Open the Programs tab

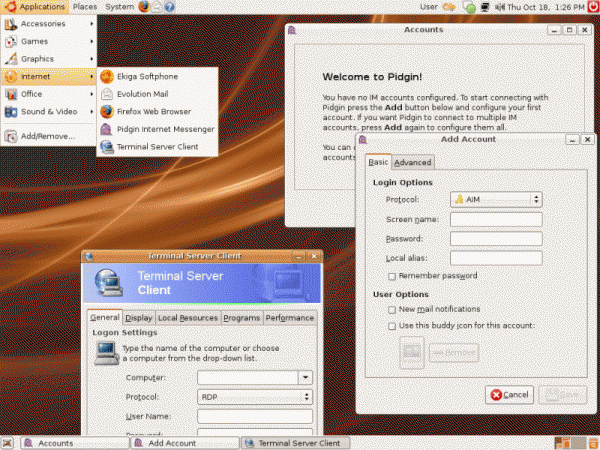pyautogui.click(x=241, y=318)
